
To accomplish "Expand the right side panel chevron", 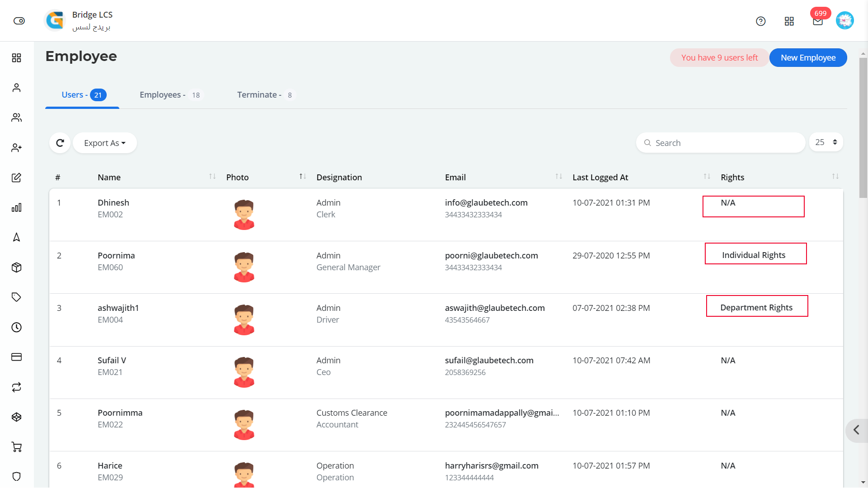I will click(856, 430).
